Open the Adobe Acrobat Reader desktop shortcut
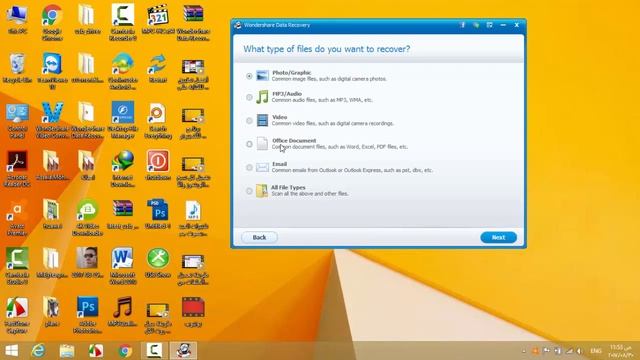Image resolution: width=640 pixels, height=360 pixels. [x=17, y=169]
